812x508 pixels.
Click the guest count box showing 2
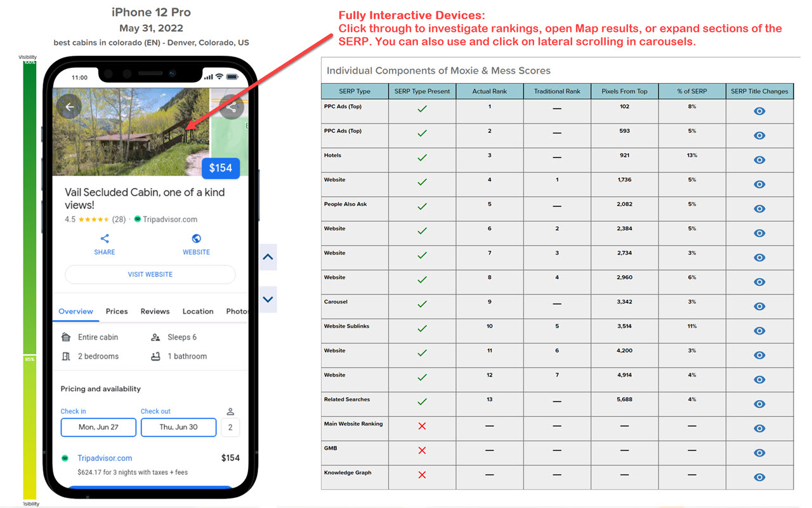coord(230,427)
